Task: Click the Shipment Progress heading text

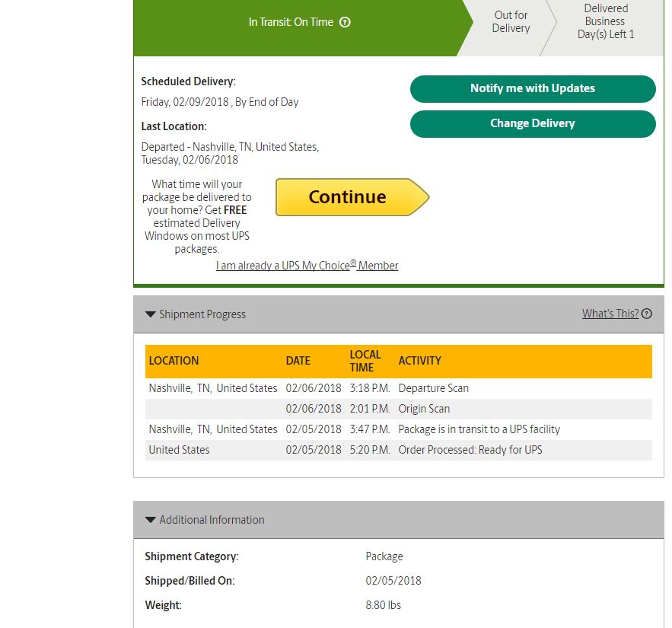Action: pos(202,314)
